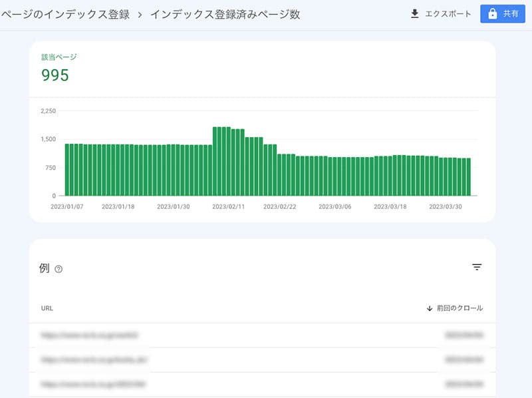The height and width of the screenshot is (398, 532).
Task: Show help for 例 question mark icon
Action: 59,270
